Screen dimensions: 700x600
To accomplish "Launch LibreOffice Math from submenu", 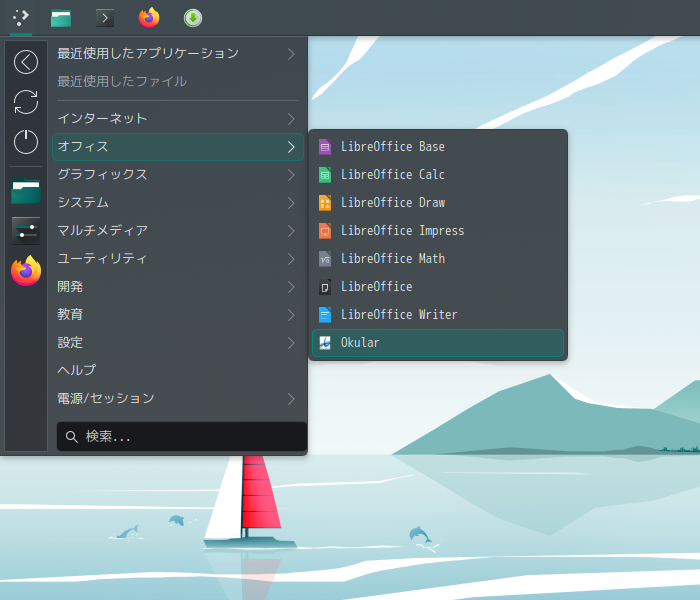I will (x=438, y=259).
